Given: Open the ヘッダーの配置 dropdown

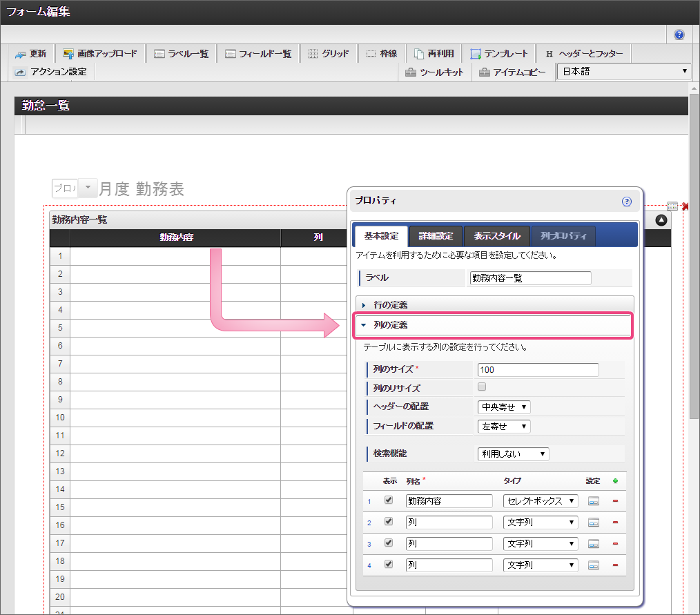Looking at the screenshot, I should (x=504, y=407).
